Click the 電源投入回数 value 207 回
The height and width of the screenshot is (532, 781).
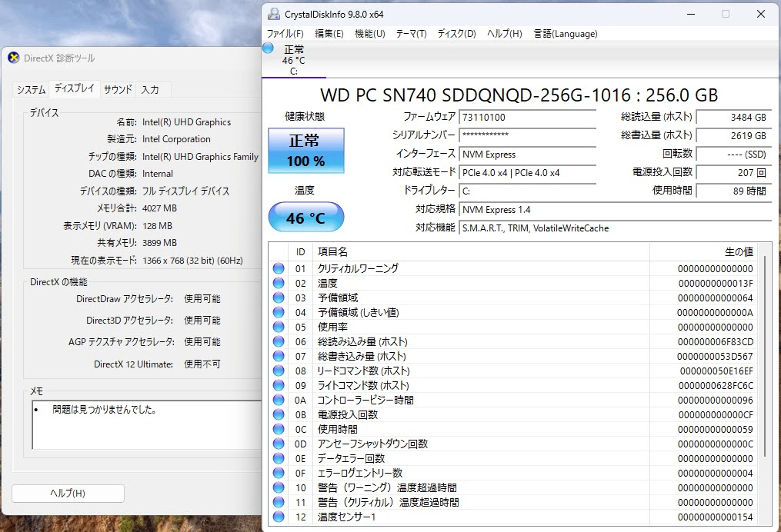tap(734, 173)
